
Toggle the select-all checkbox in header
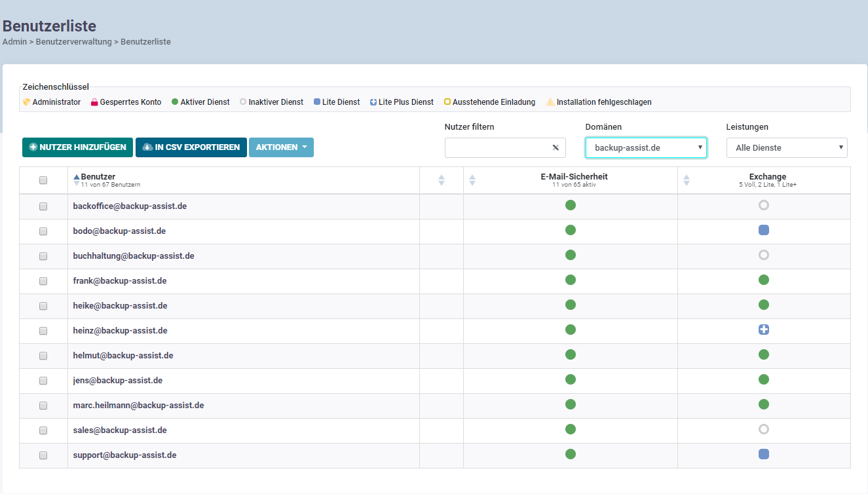(x=43, y=180)
